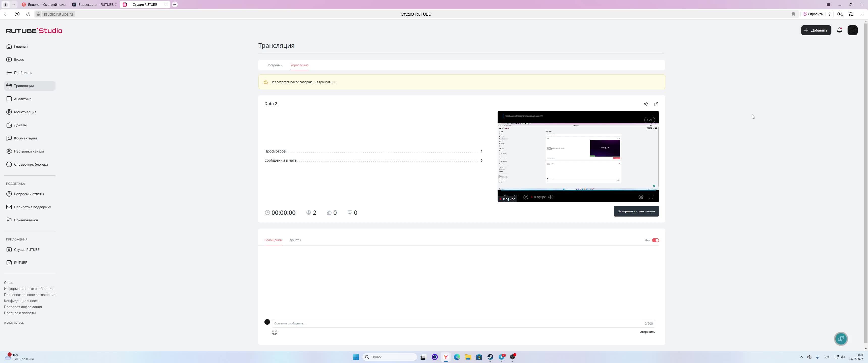Rewind the stream 10 seconds

526,197
